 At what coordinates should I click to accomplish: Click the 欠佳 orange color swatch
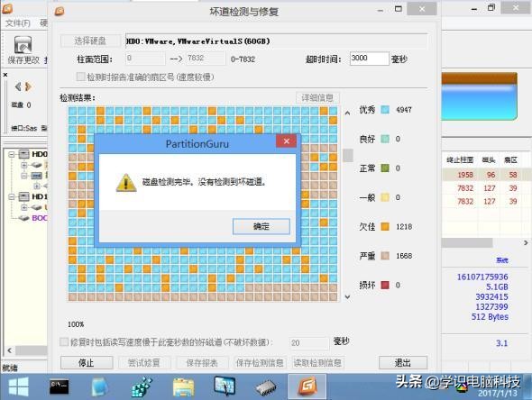click(x=385, y=226)
